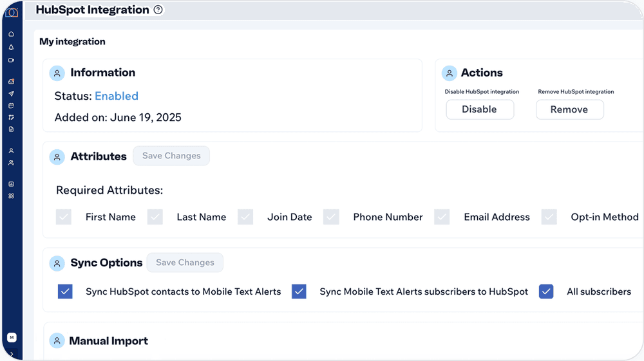Click the Remove button for HubSpot integration
644x361 pixels.
pos(570,109)
